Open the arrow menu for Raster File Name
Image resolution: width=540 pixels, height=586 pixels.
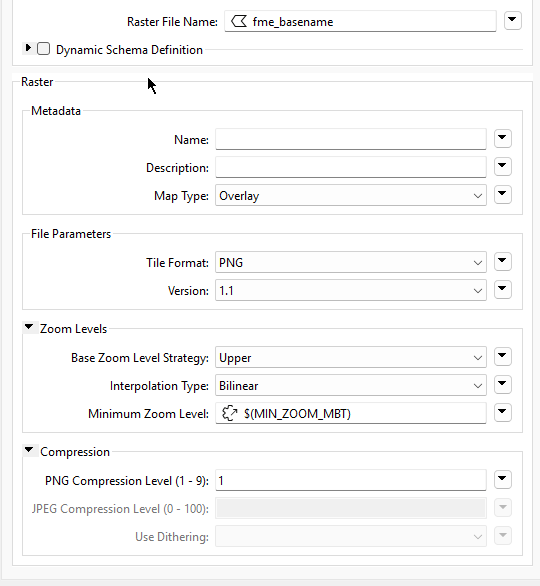coord(512,20)
